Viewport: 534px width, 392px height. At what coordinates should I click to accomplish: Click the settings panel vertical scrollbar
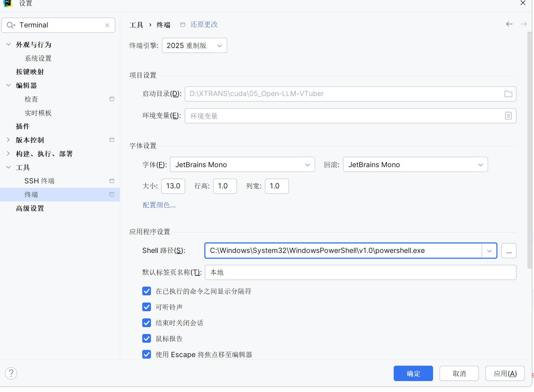coord(530,150)
